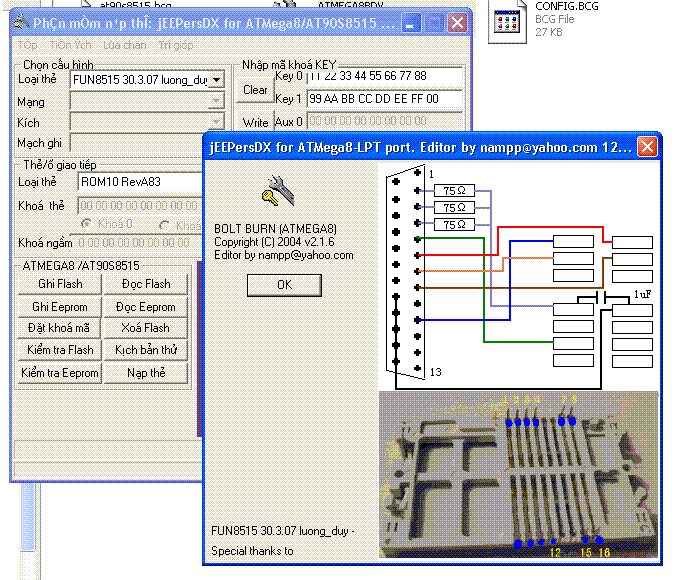Viewport: 675px width, 580px height.
Task: Click the Kịch bản thử button
Action: pos(146,350)
